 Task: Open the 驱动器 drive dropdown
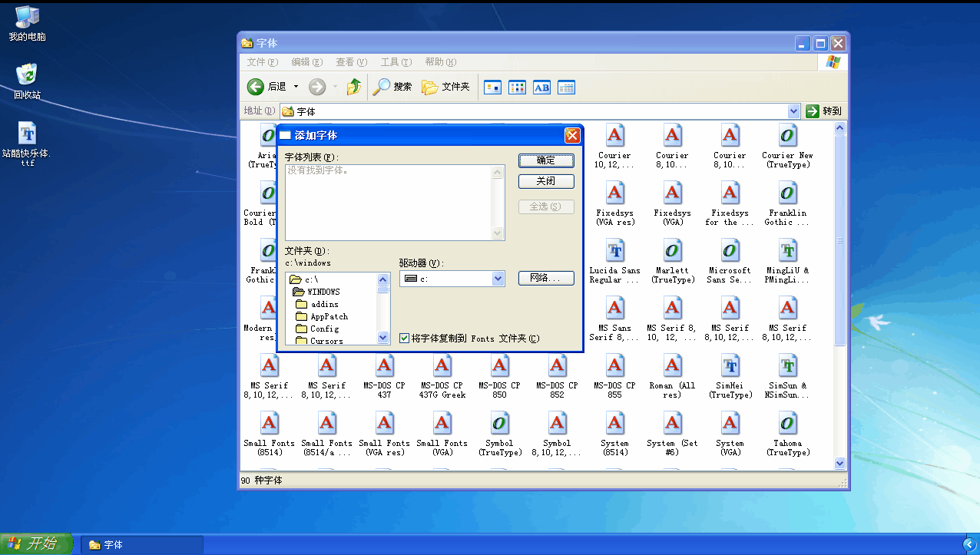tap(498, 279)
